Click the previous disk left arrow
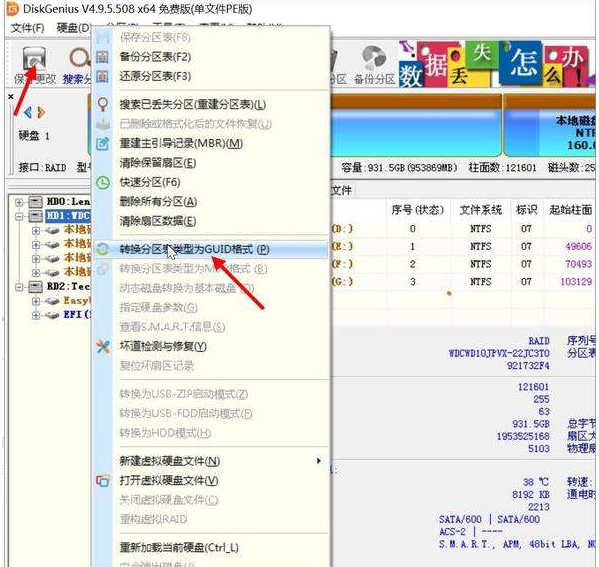599x567 pixels. (28, 112)
